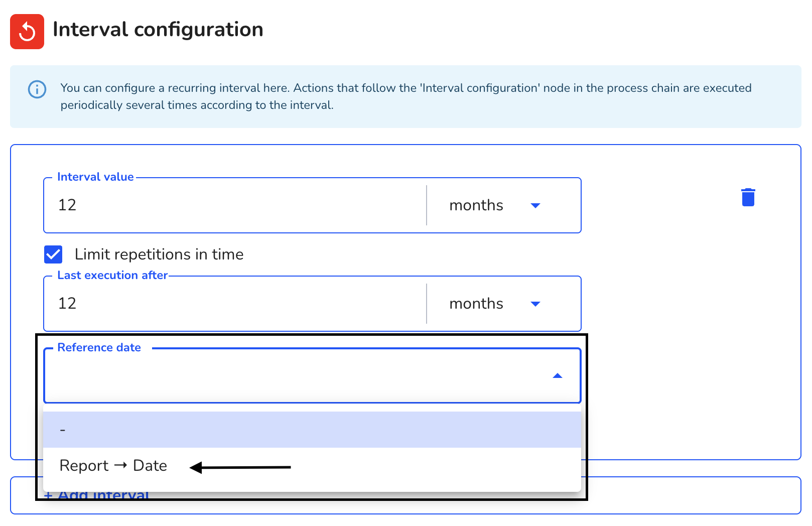Open the Interval value unit dropdown showing months
This screenshot has height=526, width=812.
pyautogui.click(x=503, y=205)
